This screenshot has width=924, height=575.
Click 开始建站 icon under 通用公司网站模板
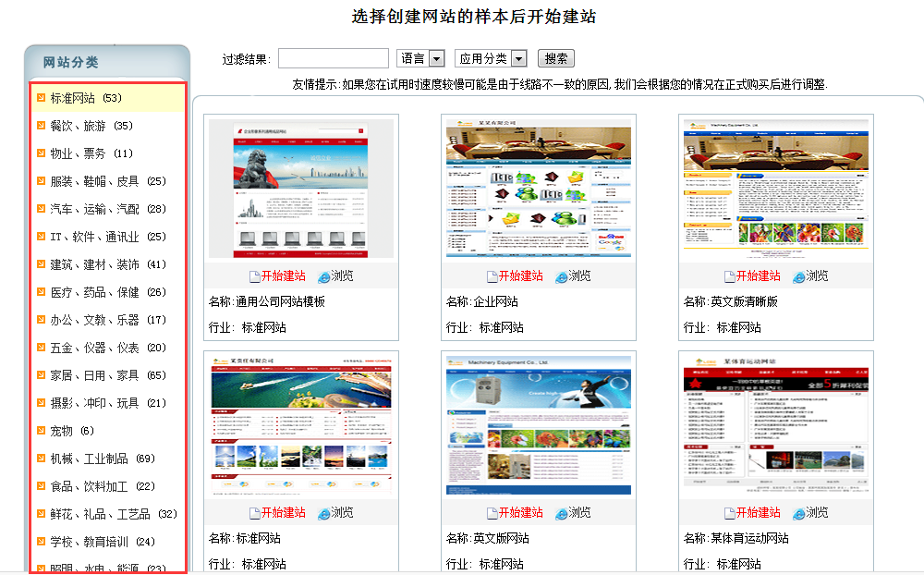coord(255,276)
